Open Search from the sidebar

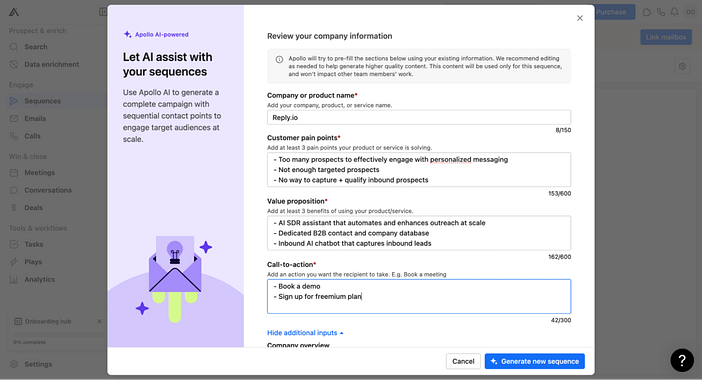[x=36, y=47]
